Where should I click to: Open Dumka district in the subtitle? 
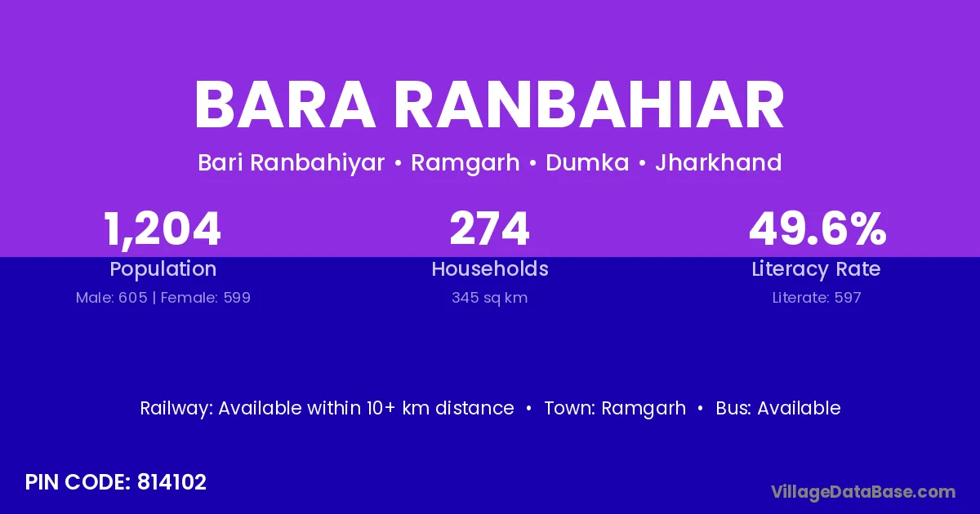(x=587, y=163)
